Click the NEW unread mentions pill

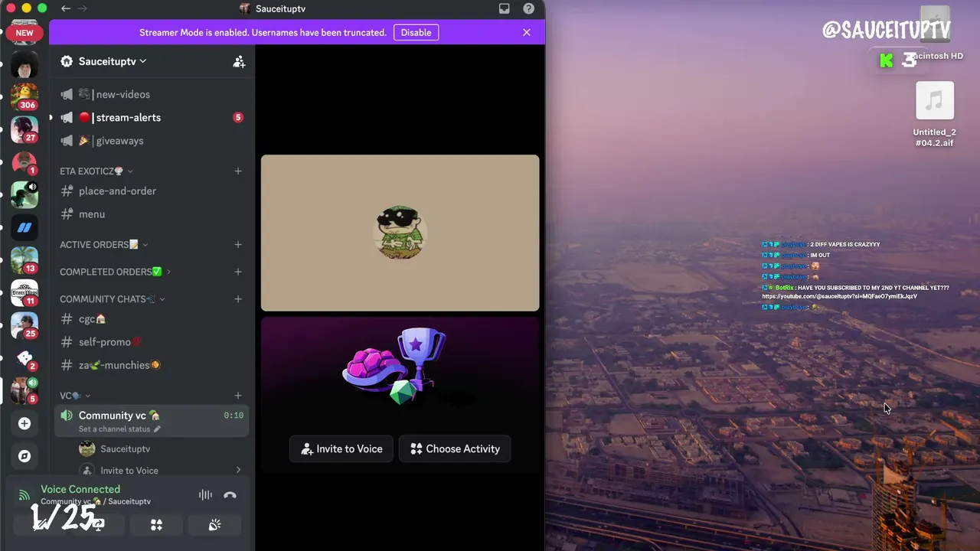(x=24, y=33)
